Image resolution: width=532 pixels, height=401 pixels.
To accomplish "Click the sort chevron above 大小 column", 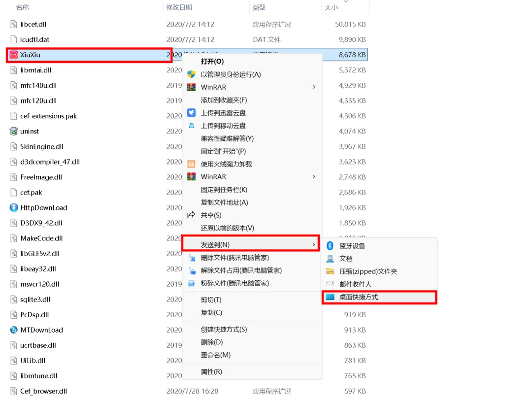I will 346,1.
